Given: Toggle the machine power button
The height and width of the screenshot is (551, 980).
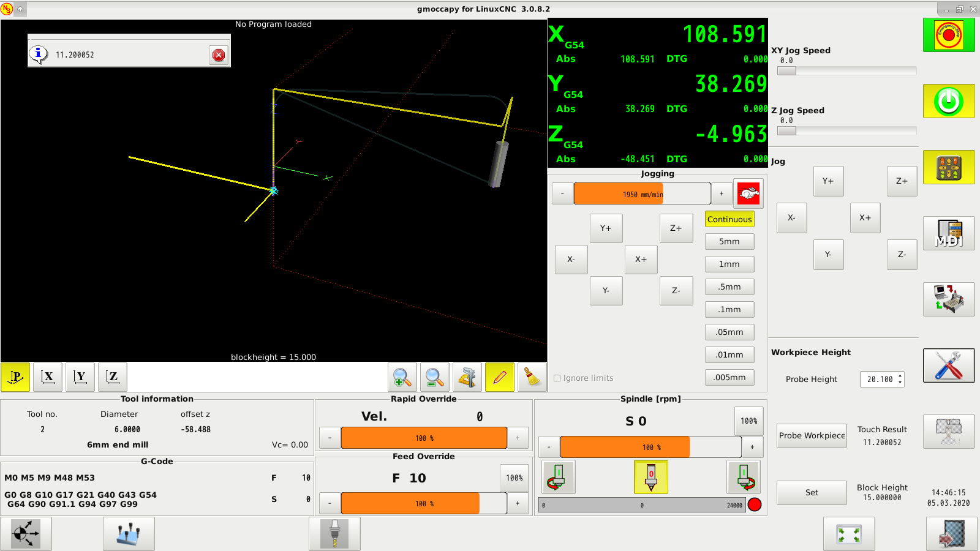Looking at the screenshot, I should 949,101.
